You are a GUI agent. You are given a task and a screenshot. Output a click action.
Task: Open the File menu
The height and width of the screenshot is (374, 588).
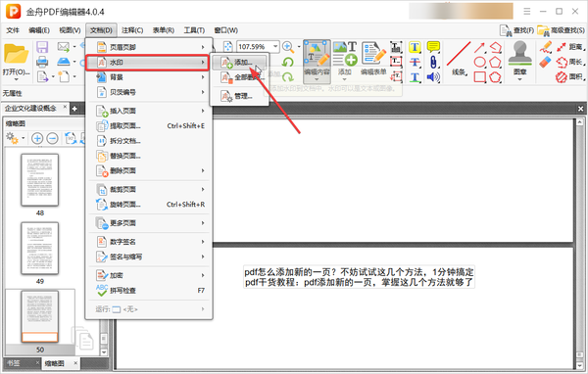[x=13, y=30]
